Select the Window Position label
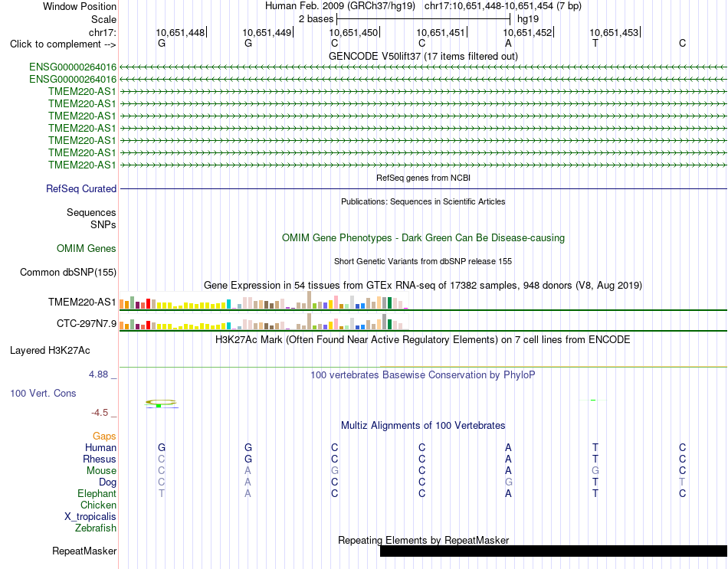 pyautogui.click(x=80, y=6)
